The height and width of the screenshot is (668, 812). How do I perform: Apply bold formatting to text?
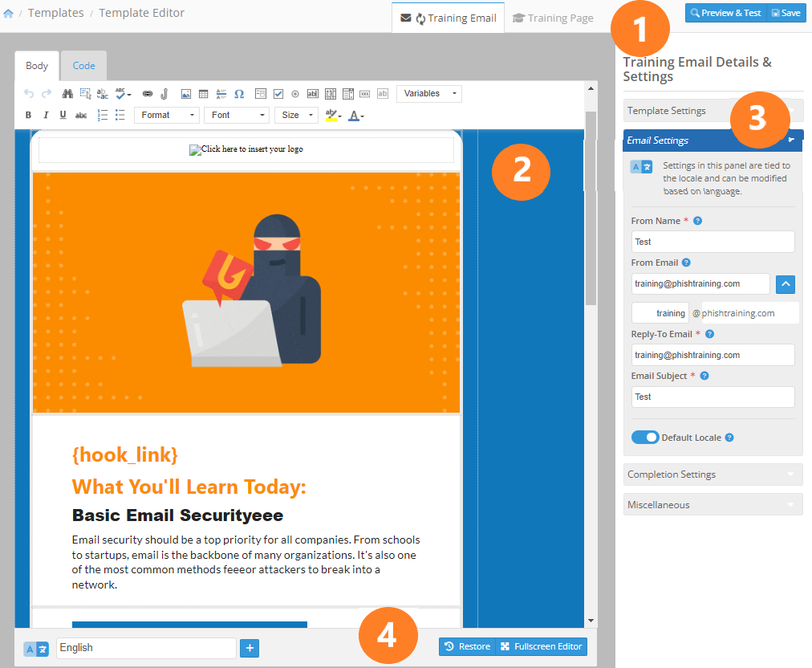(x=28, y=115)
